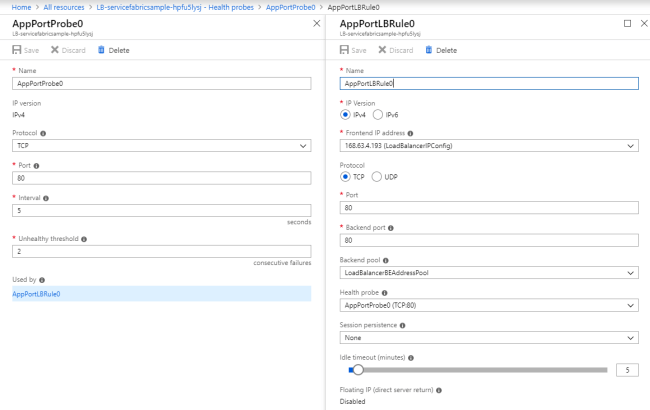This screenshot has width=650, height=410.
Task: Close the AppPortLBRule0 pane
Action: (645, 24)
